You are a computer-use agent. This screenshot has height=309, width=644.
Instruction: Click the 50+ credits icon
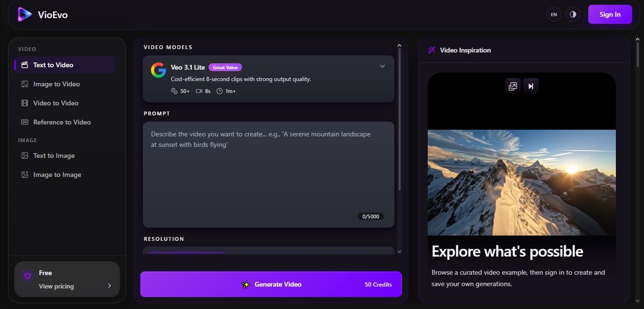(174, 91)
